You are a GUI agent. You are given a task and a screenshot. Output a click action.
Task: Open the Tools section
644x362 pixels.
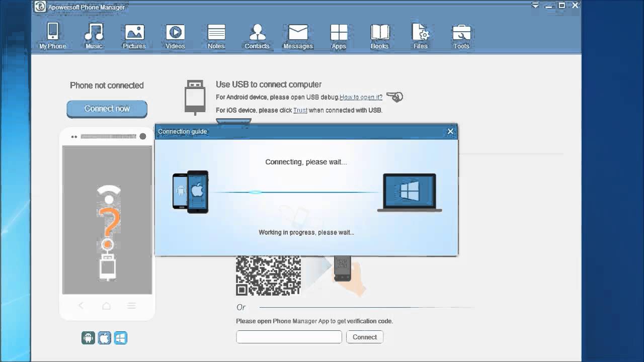click(461, 36)
